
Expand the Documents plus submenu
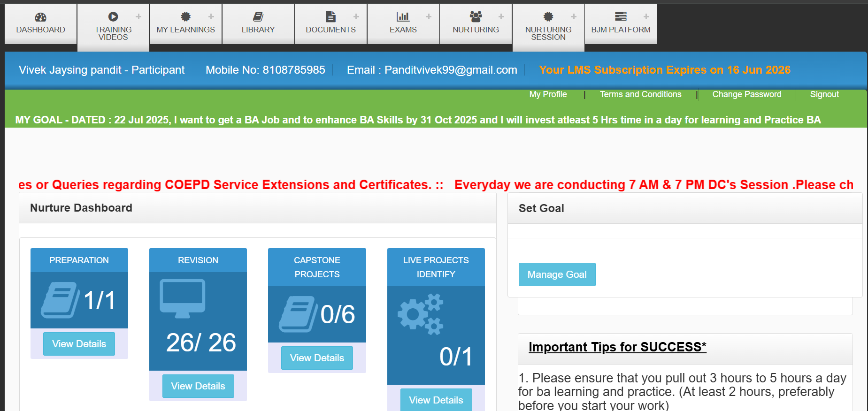(x=356, y=17)
